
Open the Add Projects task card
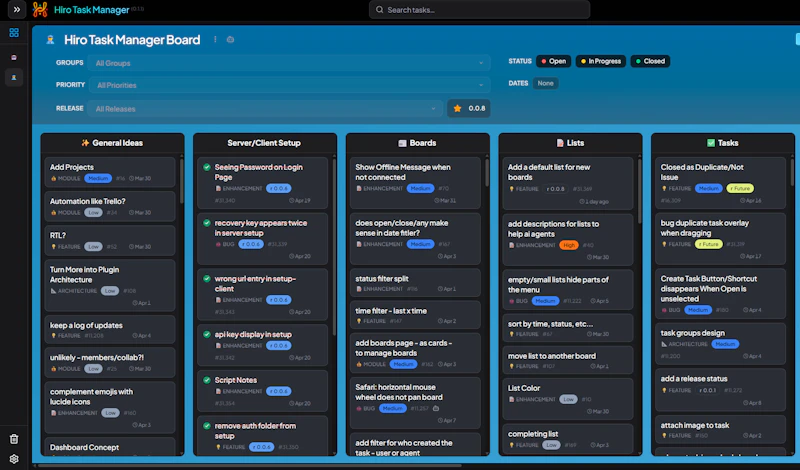(x=110, y=172)
